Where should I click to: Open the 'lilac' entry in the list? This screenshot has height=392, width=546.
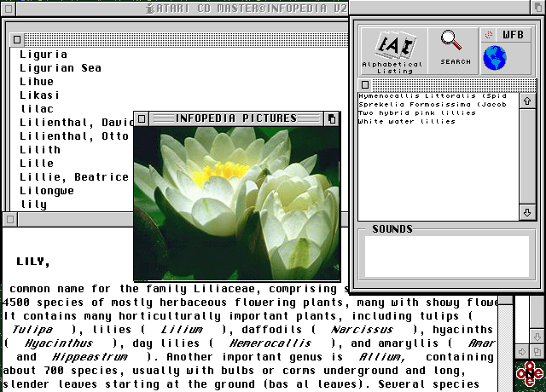[x=37, y=109]
